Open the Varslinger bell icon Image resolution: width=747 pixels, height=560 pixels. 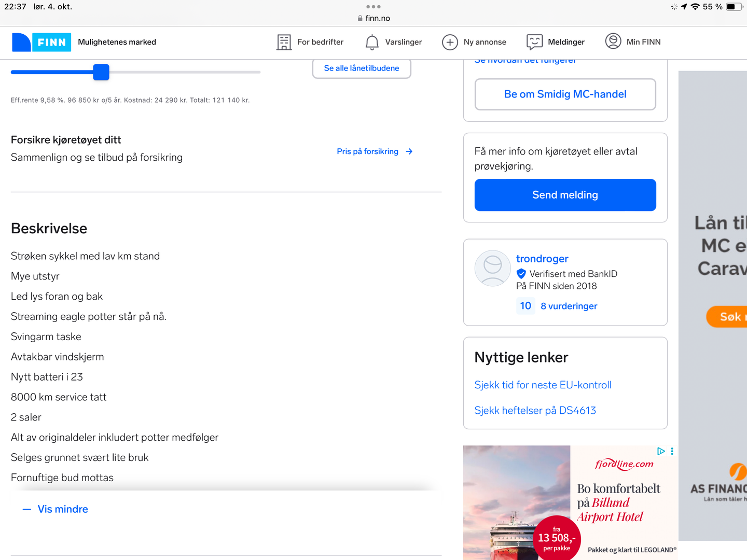coord(372,42)
